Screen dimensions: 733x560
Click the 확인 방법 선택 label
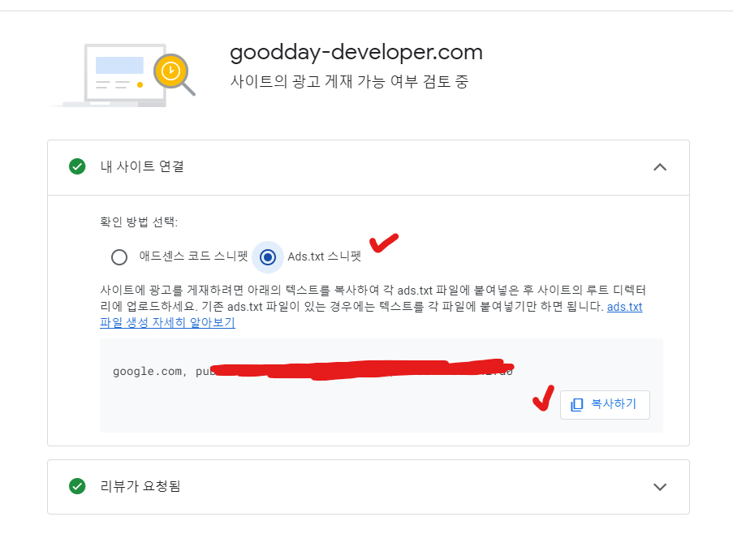pyautogui.click(x=139, y=222)
